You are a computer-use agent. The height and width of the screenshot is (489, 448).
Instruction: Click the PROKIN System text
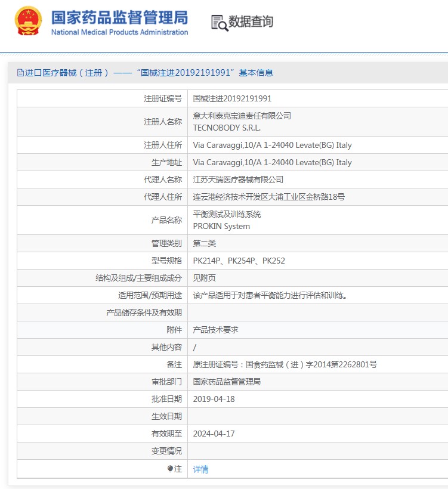pos(221,227)
